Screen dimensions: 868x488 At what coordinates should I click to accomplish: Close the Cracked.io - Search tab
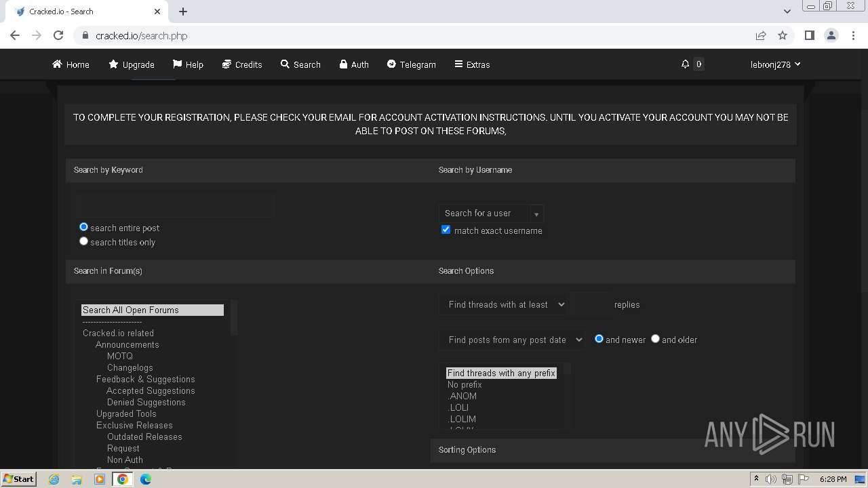(157, 12)
